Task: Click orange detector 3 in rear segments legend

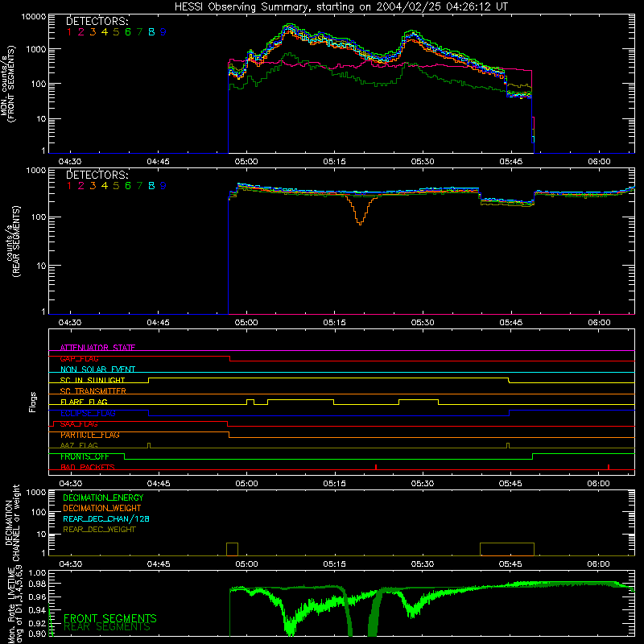Action: click(93, 186)
